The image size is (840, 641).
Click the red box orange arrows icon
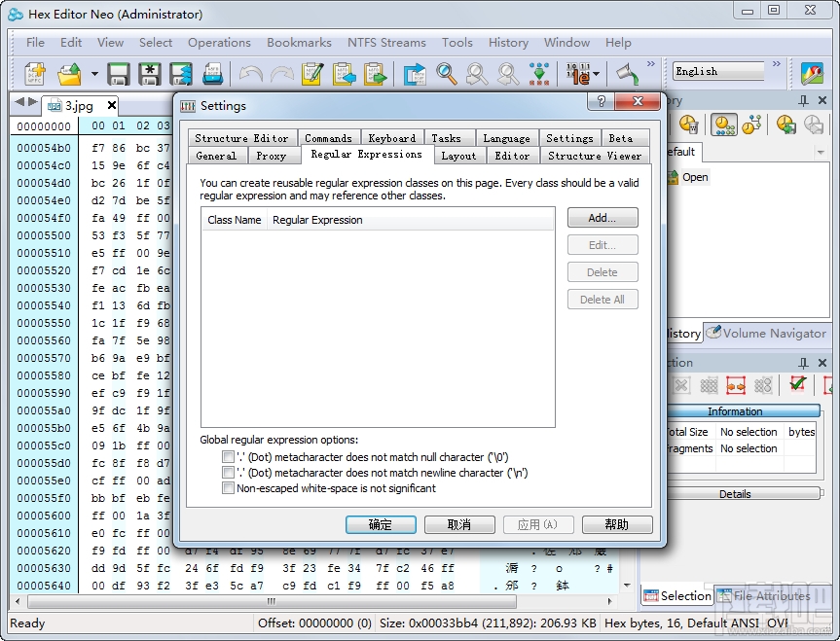pos(736,385)
